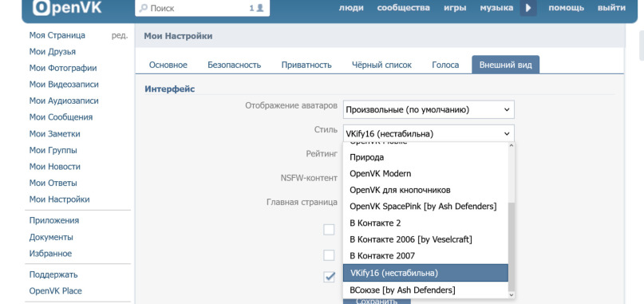644x304 pixels.
Task: Open Приложения in sidebar
Action: pos(53,220)
